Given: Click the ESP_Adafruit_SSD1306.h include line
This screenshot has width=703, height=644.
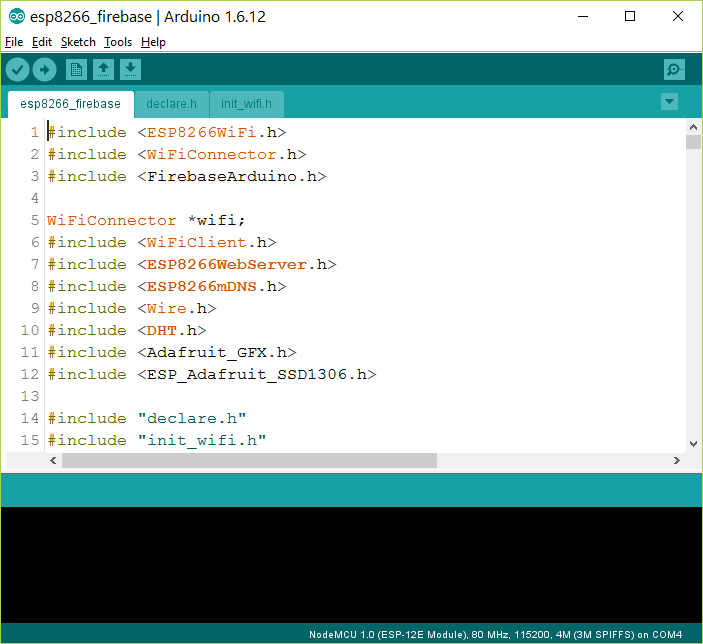Looking at the screenshot, I should coord(212,374).
